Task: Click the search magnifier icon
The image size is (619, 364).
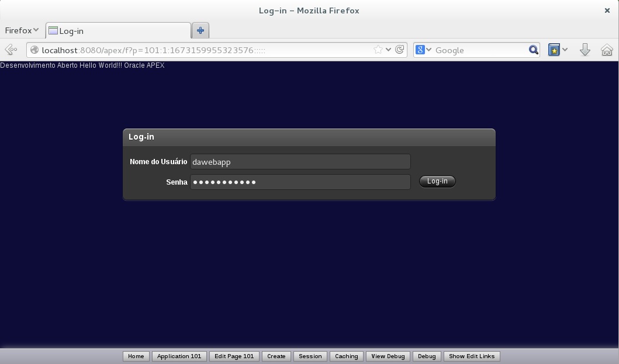Action: click(533, 50)
